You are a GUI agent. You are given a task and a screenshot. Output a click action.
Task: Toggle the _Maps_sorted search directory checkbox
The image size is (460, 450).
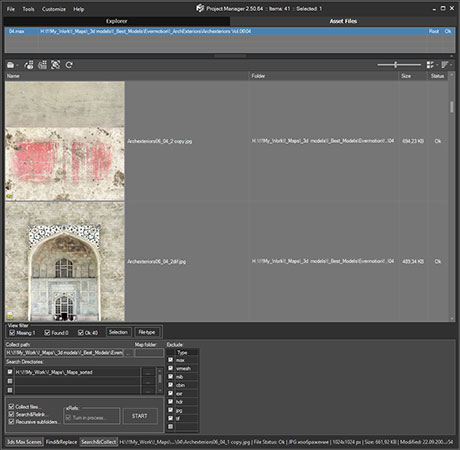pyautogui.click(x=10, y=372)
